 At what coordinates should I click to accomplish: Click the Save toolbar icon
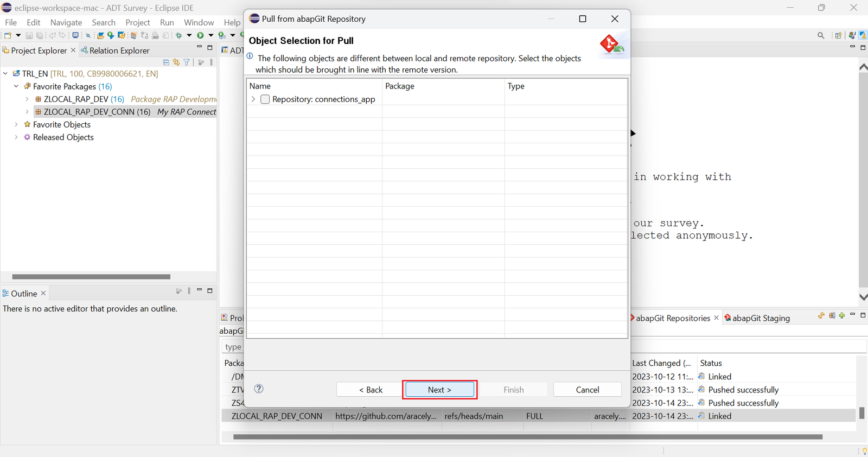[x=29, y=35]
